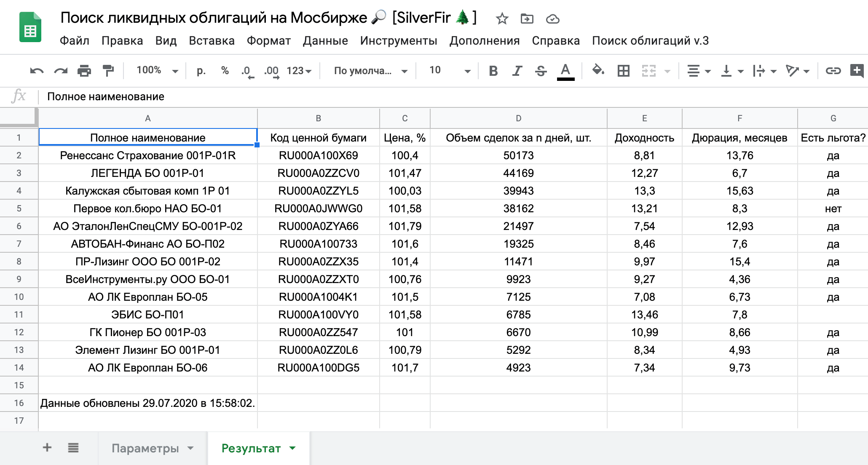Image resolution: width=868 pixels, height=465 pixels.
Task: Undo the last action
Action: pyautogui.click(x=37, y=71)
